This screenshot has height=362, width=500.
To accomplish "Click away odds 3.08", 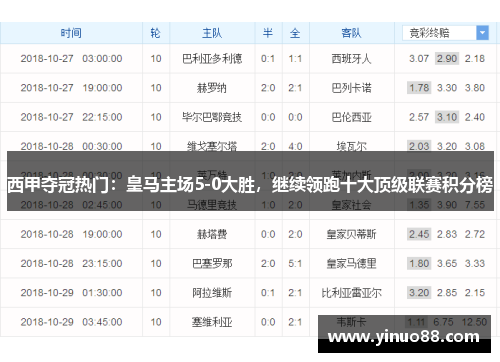I will click(x=475, y=146).
